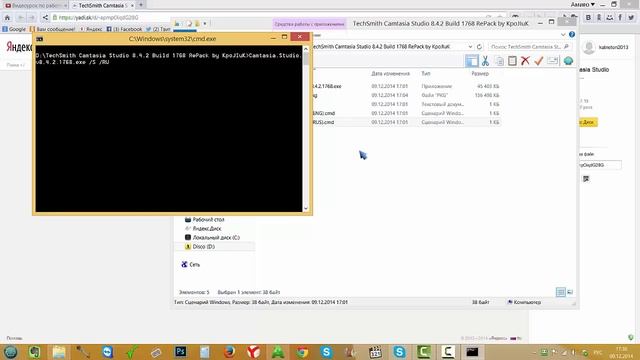Image resolution: width=640 pixels, height=360 pixels.
Task: Click the Explorer quick access dropdown arrow
Action: pyautogui.click(x=205, y=24)
